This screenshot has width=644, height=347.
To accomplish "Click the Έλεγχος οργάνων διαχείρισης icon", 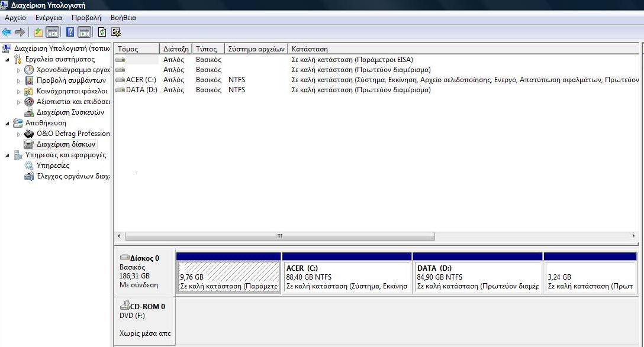I will [29, 176].
